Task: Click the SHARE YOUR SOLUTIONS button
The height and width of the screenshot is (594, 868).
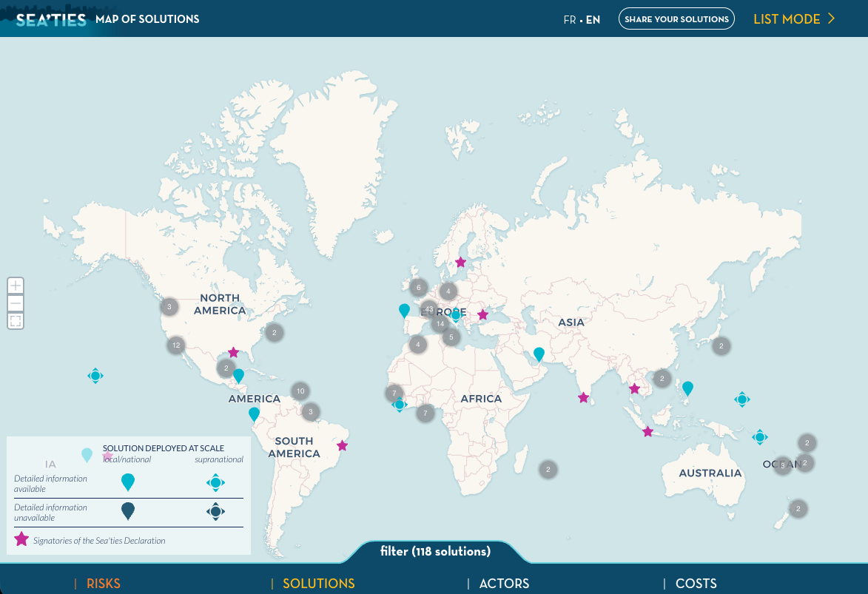Action: 676,18
